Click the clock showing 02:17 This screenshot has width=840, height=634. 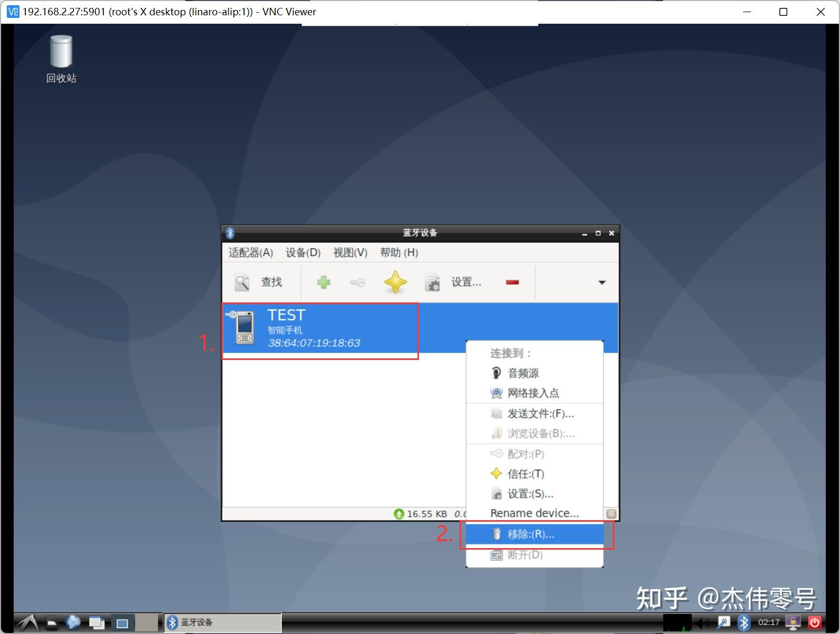(768, 622)
